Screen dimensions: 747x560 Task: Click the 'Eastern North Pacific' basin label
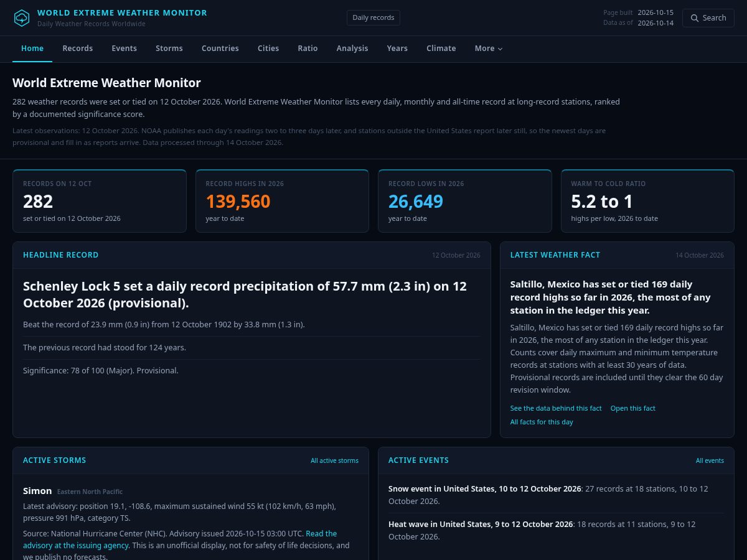90,492
